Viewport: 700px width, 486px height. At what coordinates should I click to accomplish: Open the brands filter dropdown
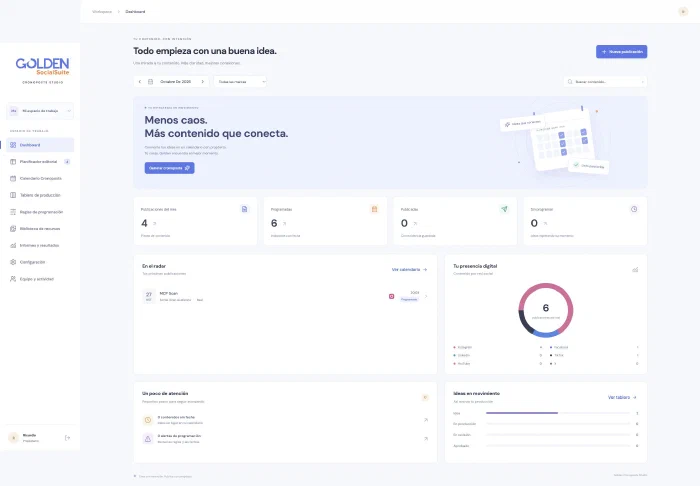pyautogui.click(x=240, y=82)
